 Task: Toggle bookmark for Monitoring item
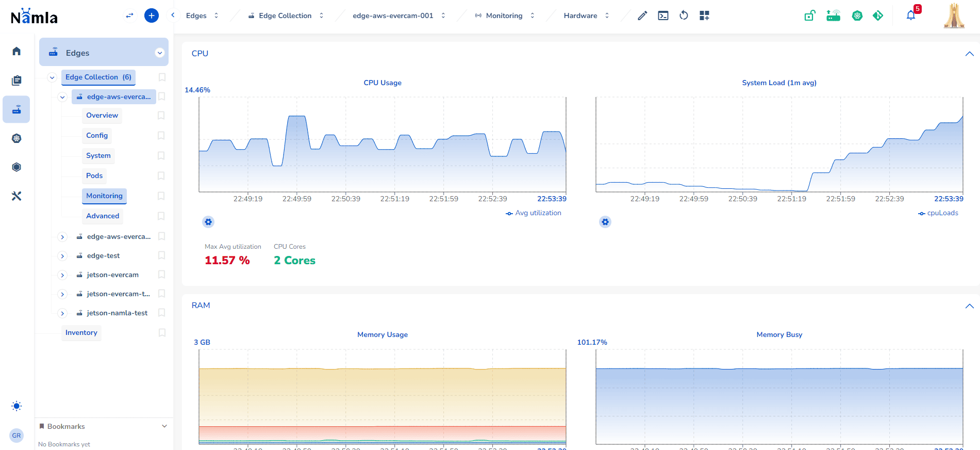(x=161, y=196)
